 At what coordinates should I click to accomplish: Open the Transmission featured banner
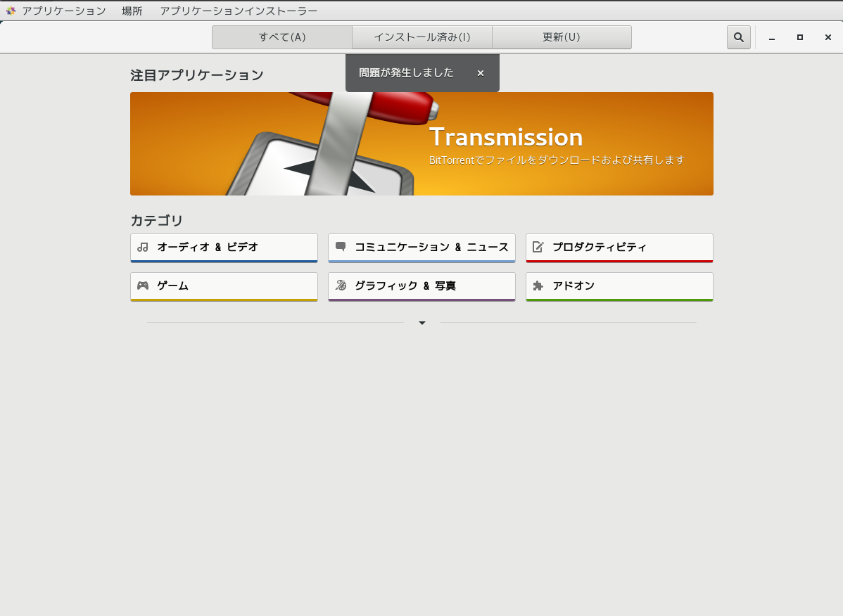[x=421, y=143]
